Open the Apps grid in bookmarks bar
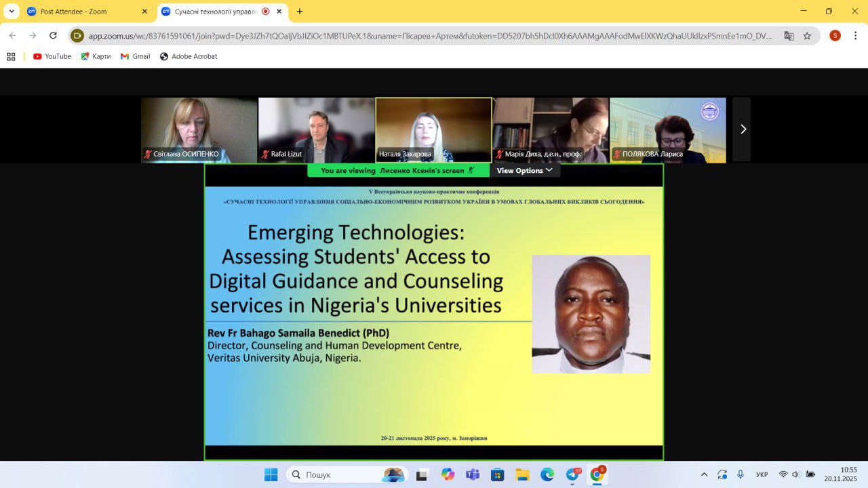The width and height of the screenshot is (868, 488). 11,56
